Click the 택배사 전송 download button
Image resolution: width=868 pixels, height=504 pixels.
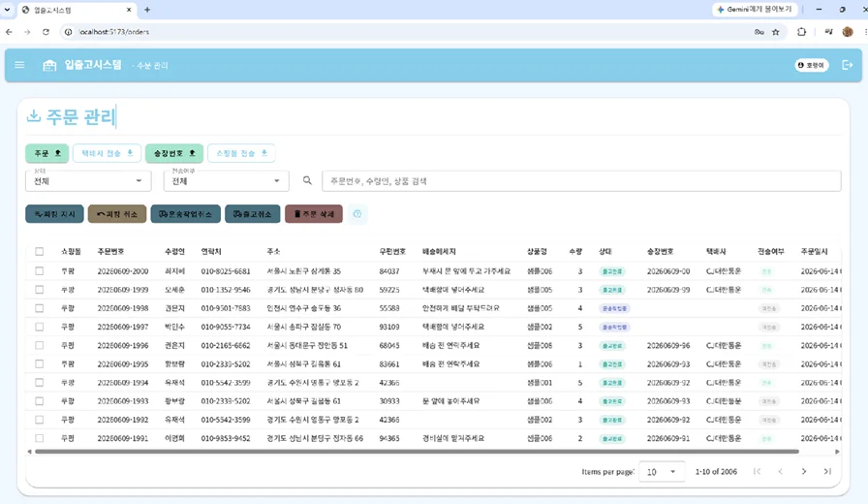click(x=107, y=153)
